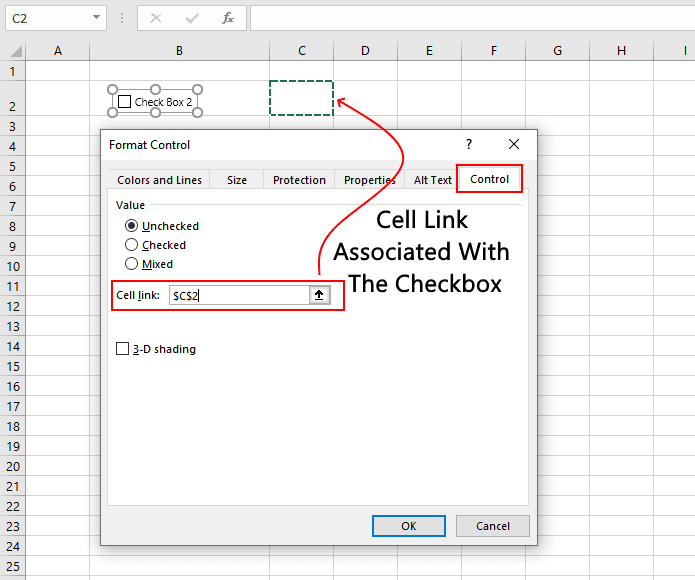Select row 15 header
Viewport: 695px width, 580px height.
[12, 366]
